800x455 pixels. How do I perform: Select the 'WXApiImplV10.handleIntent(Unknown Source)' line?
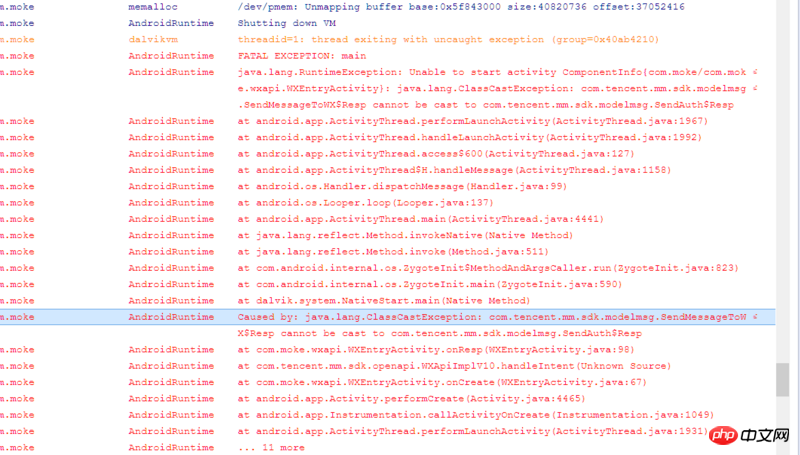coord(455,366)
